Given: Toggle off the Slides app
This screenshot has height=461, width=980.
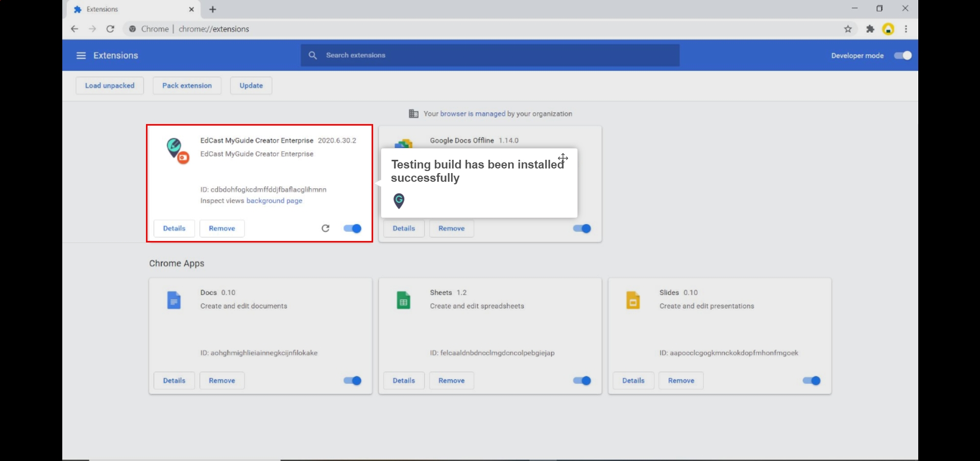Looking at the screenshot, I should tap(812, 380).
